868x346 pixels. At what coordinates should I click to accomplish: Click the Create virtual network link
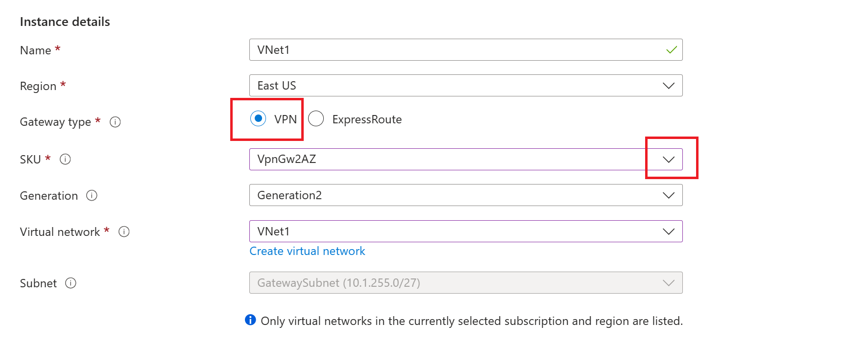(x=307, y=251)
